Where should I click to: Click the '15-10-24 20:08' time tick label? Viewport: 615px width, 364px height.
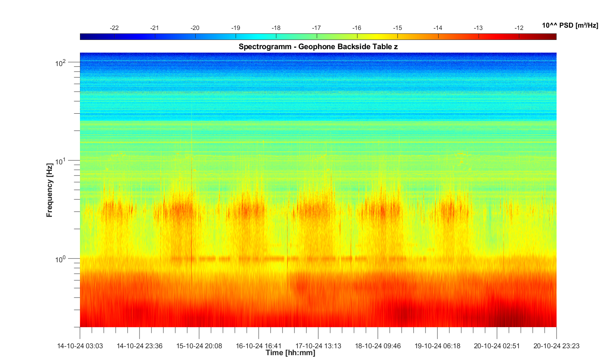coord(199,346)
